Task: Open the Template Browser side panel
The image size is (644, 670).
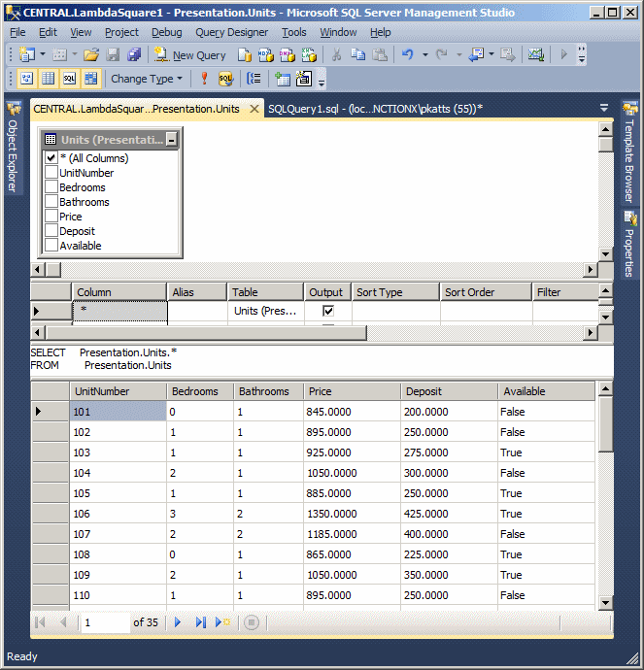Action: 629,152
